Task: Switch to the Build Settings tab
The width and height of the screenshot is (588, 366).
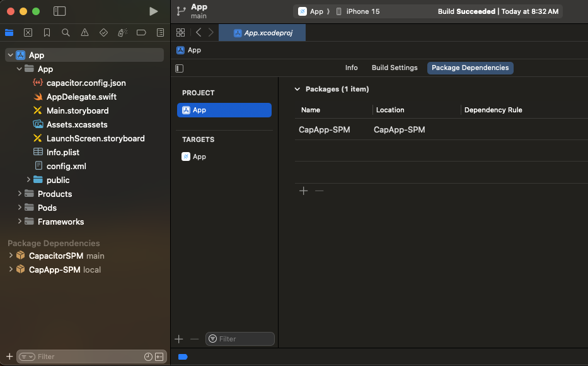Action: pyautogui.click(x=395, y=68)
